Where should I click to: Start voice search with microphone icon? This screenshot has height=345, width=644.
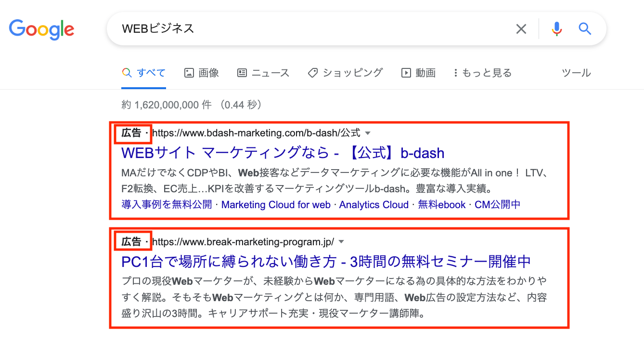556,29
